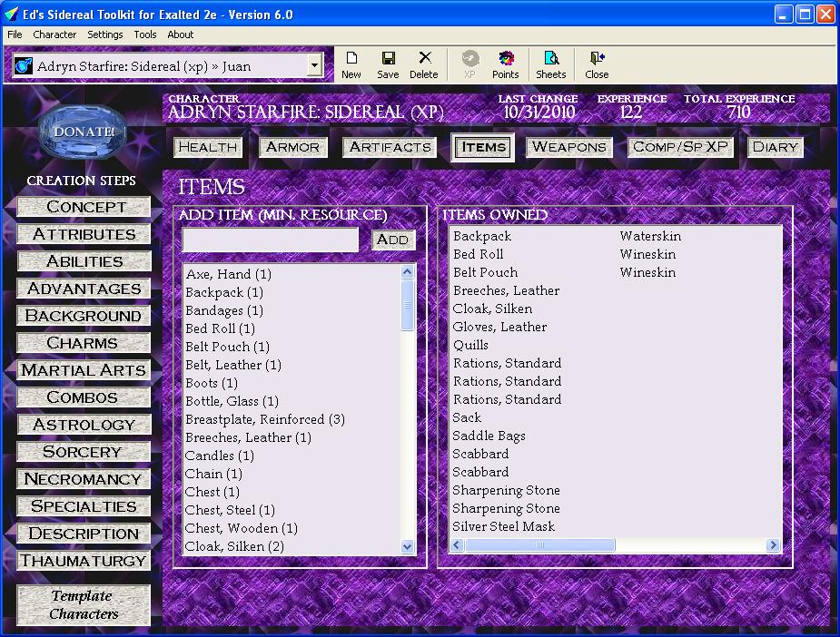
Task: Open the Diary tab
Action: 776,147
